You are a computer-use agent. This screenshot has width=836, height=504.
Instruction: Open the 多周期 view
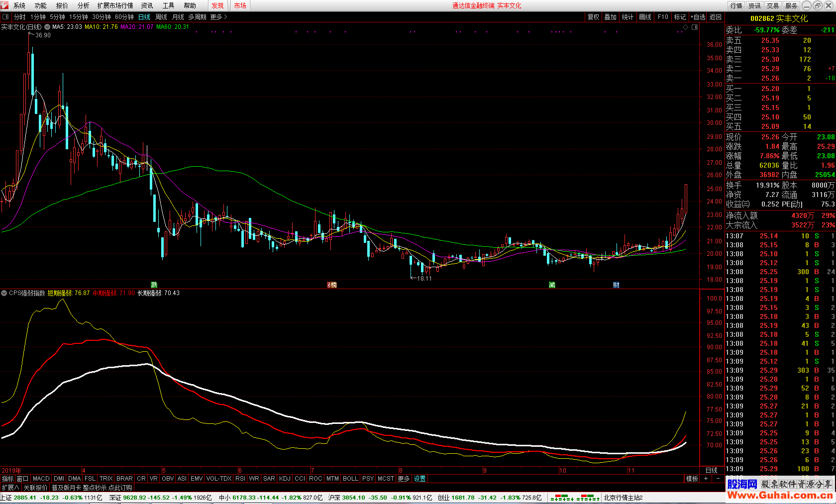197,17
